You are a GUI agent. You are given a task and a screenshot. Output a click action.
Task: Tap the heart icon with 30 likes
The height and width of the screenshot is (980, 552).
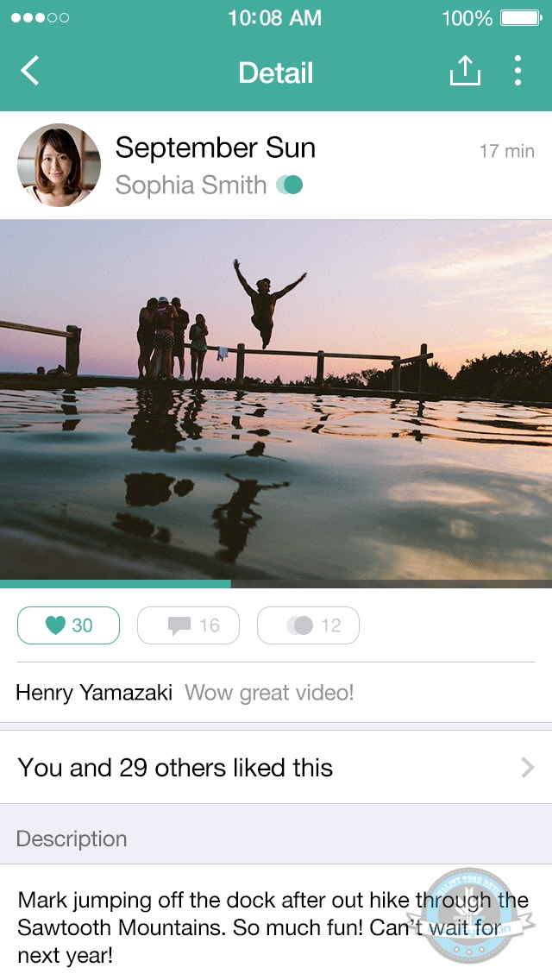(x=68, y=625)
